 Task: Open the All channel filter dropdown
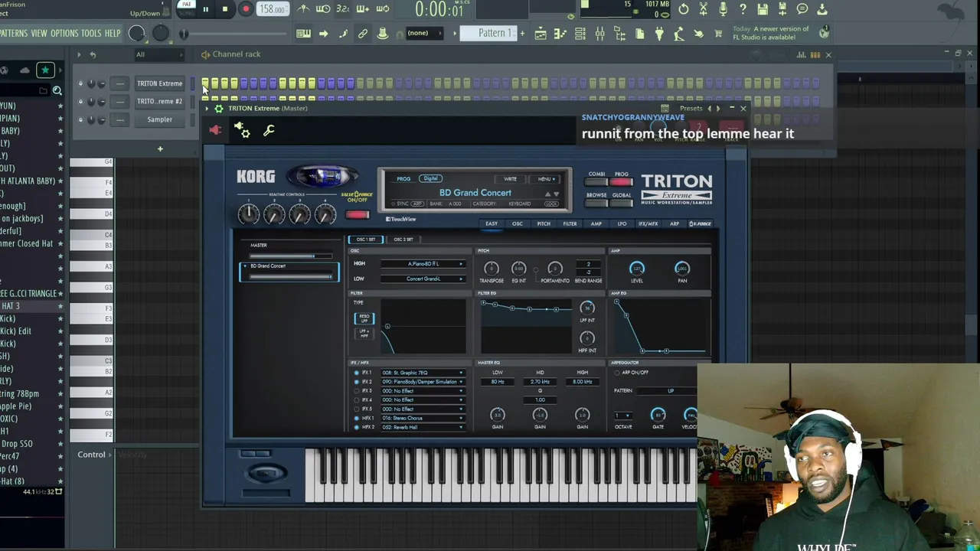159,54
